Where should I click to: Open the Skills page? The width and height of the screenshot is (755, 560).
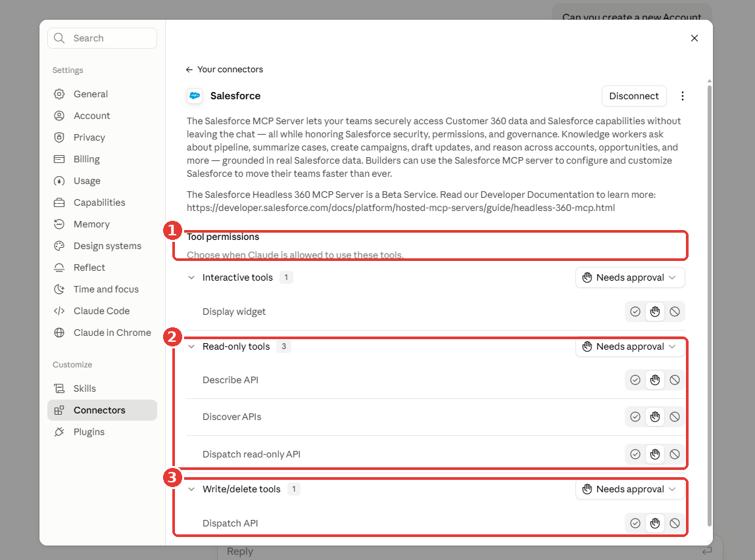point(102,388)
